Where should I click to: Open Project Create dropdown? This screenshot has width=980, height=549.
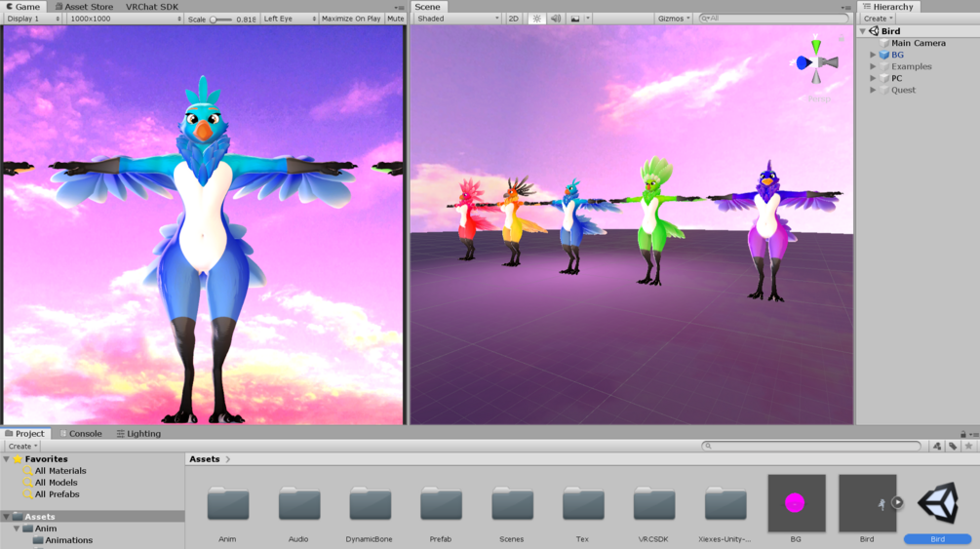(x=22, y=446)
